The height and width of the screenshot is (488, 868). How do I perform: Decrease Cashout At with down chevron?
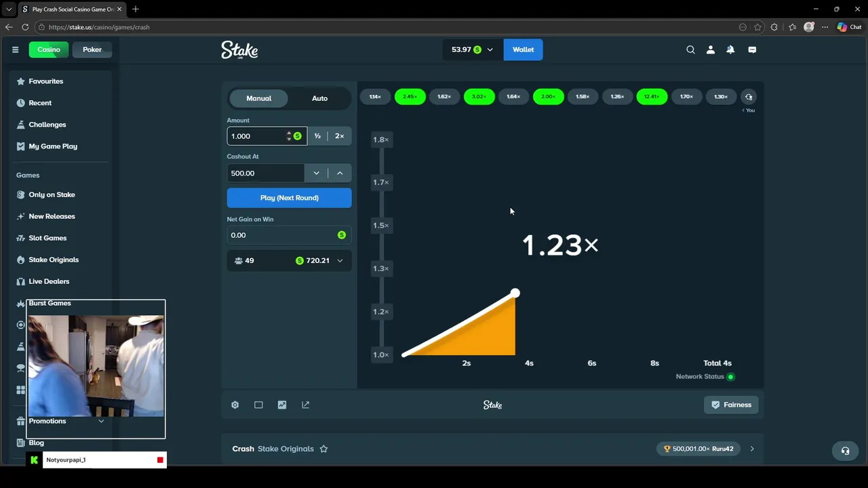tap(316, 174)
